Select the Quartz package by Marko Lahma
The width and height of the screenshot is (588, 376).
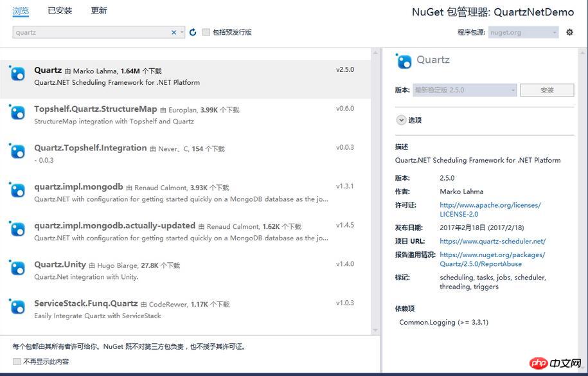pos(185,79)
